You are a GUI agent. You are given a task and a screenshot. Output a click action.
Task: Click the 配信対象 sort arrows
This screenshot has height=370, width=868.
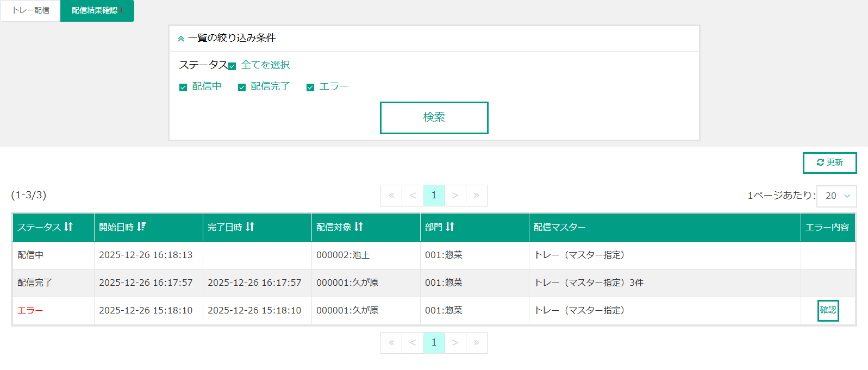[359, 227]
